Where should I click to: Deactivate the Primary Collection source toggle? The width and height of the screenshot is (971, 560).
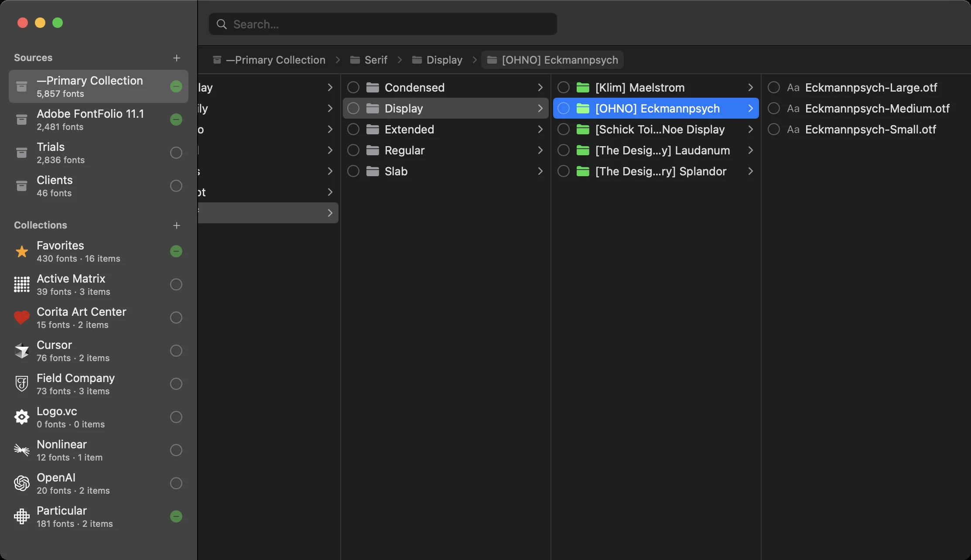(176, 86)
